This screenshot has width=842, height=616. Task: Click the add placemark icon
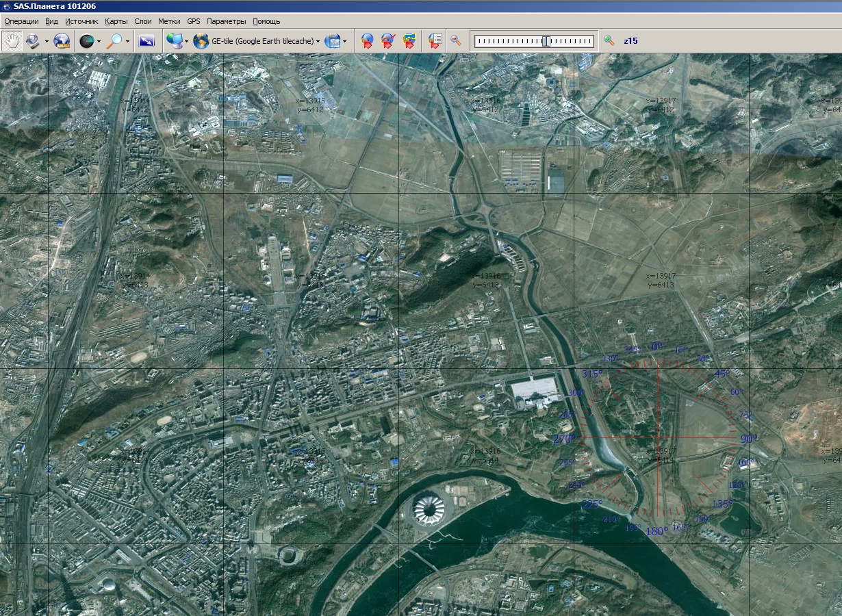(x=367, y=41)
